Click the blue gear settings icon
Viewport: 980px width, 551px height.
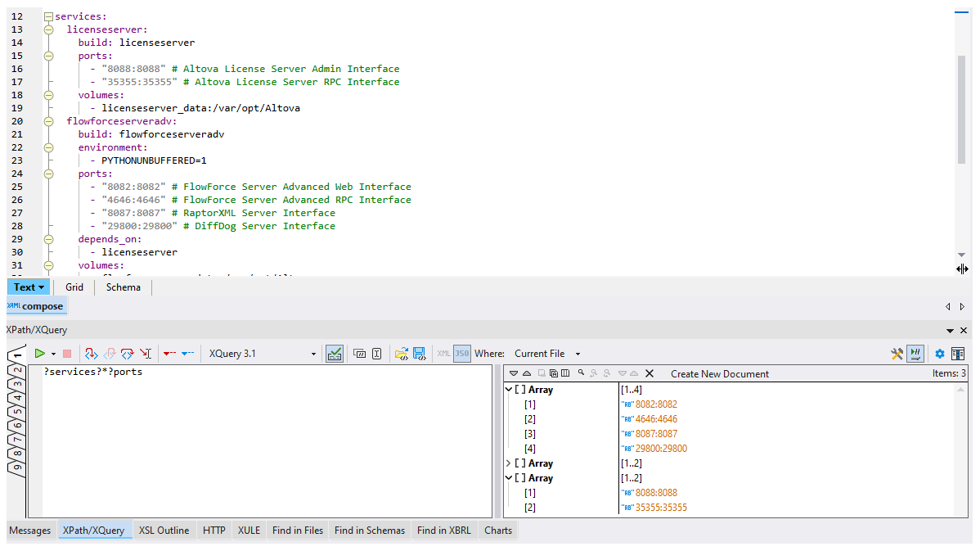click(x=939, y=354)
